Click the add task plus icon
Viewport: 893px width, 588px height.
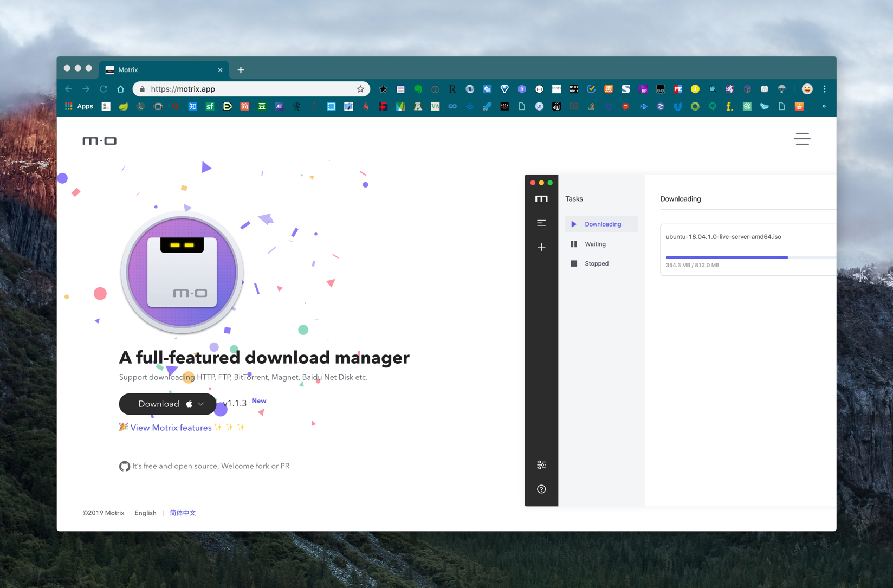(541, 247)
